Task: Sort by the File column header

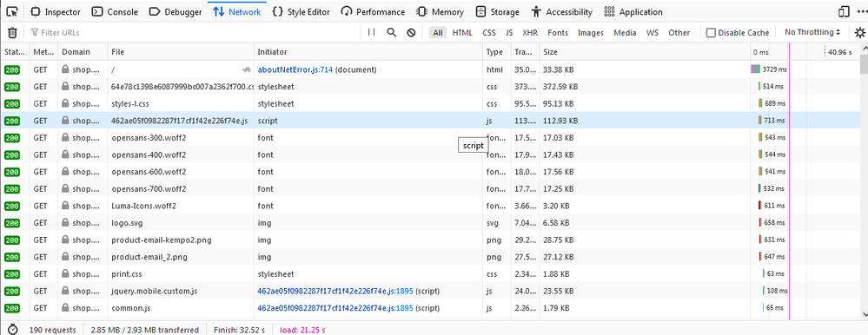Action: click(x=181, y=52)
